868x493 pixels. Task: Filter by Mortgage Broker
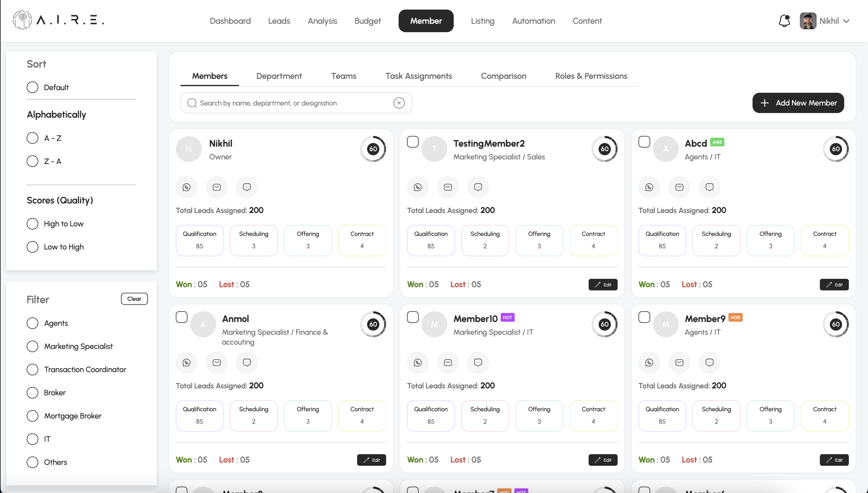tap(32, 415)
